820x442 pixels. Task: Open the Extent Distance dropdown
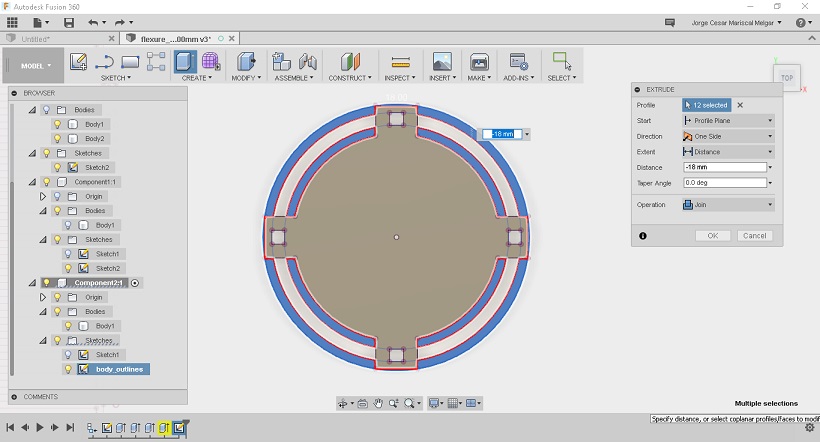(x=728, y=152)
